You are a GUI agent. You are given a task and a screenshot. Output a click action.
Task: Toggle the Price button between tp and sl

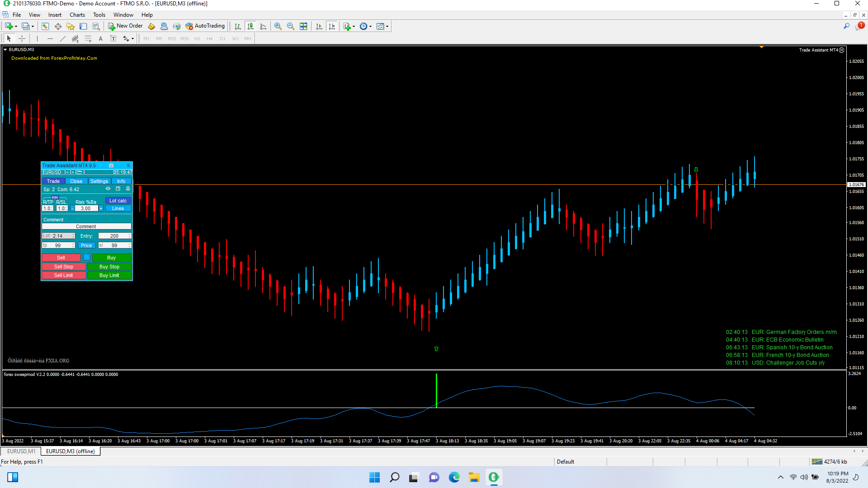click(x=86, y=245)
